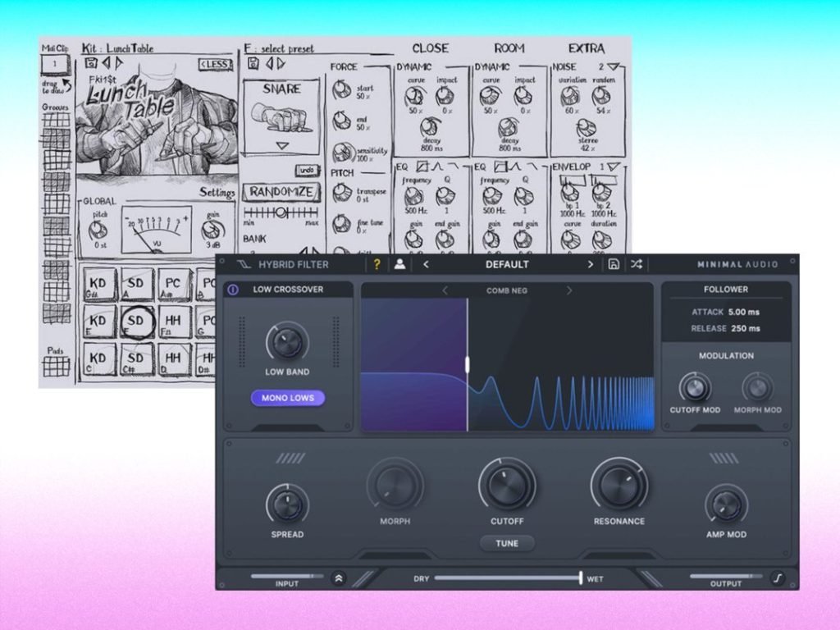Click the Dry/Wet mix slider handle
The width and height of the screenshot is (840, 630).
tap(580, 577)
